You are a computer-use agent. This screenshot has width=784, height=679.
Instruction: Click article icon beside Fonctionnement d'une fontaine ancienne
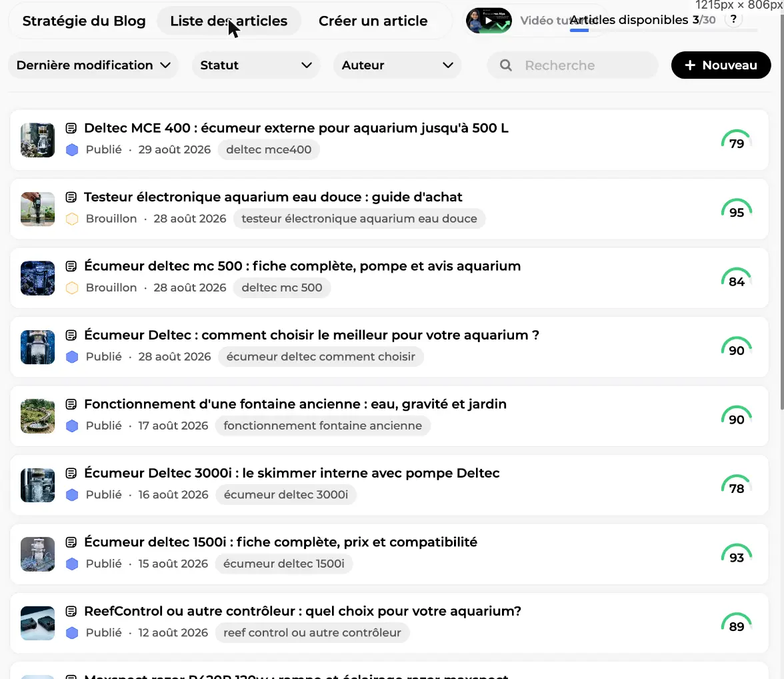point(71,404)
